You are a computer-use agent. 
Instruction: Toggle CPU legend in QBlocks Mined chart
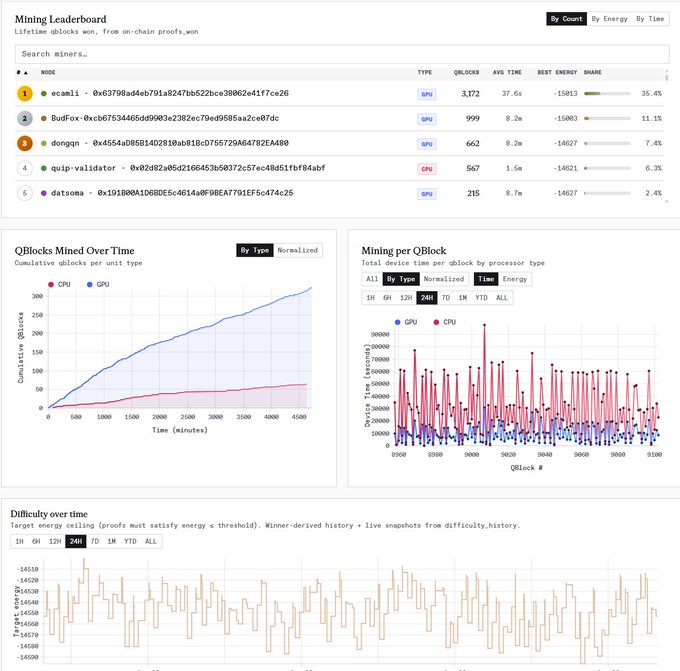coord(59,285)
